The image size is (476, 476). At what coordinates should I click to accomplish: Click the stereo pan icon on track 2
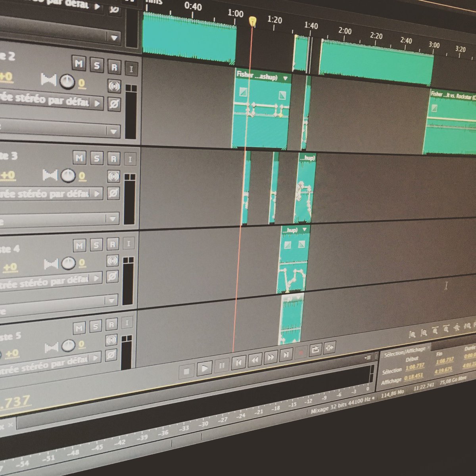[x=48, y=80]
